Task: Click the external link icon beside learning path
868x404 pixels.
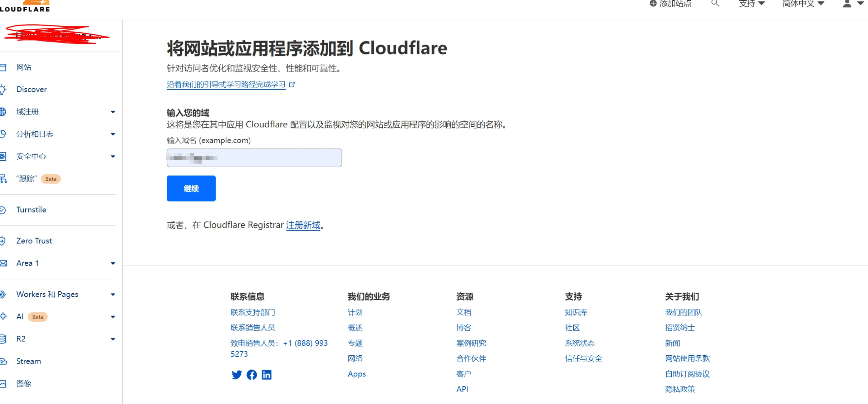Action: click(x=292, y=84)
